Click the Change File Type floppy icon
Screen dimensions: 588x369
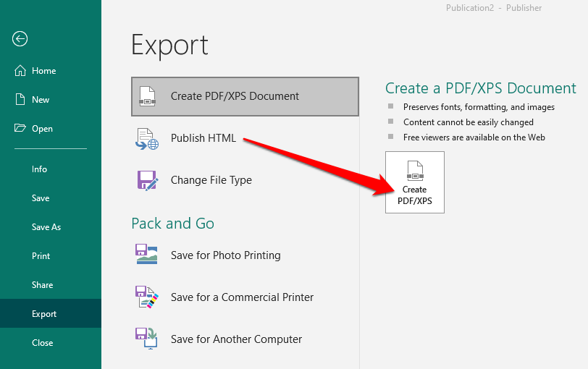pos(146,180)
